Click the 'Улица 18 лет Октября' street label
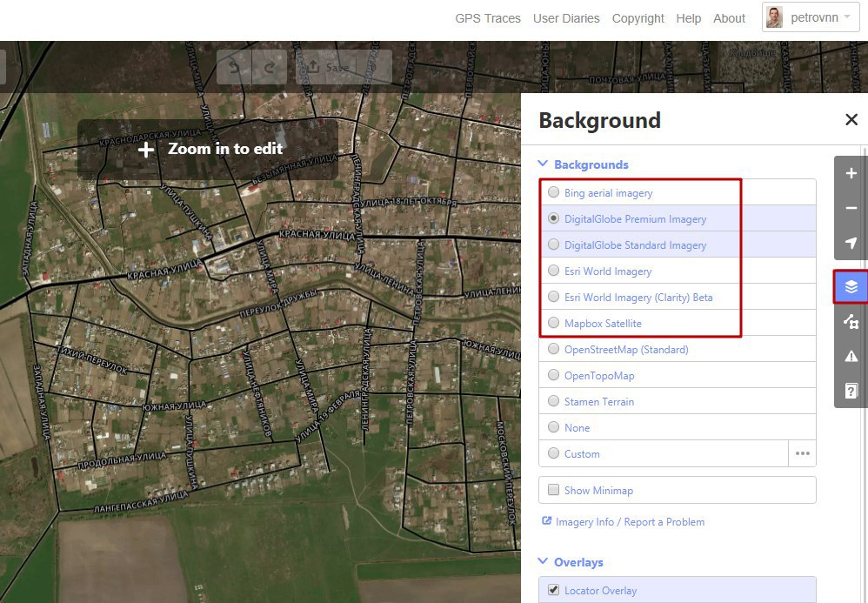This screenshot has width=868, height=603. 410,202
